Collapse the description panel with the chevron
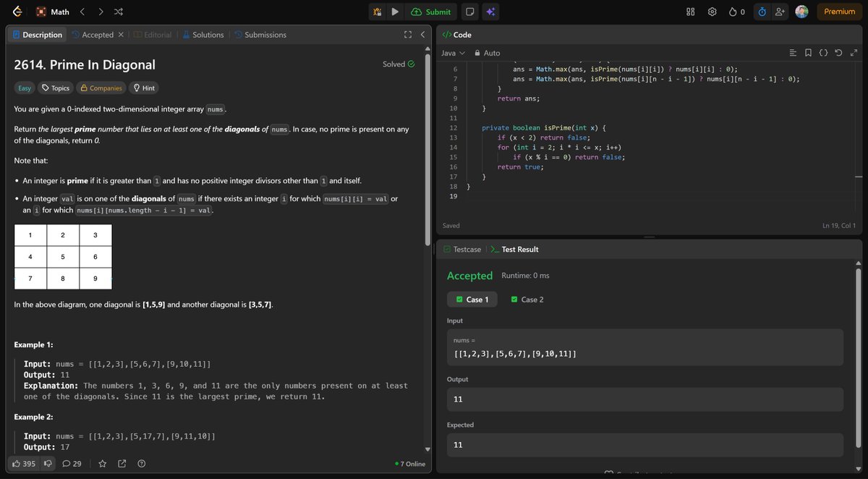 (423, 34)
